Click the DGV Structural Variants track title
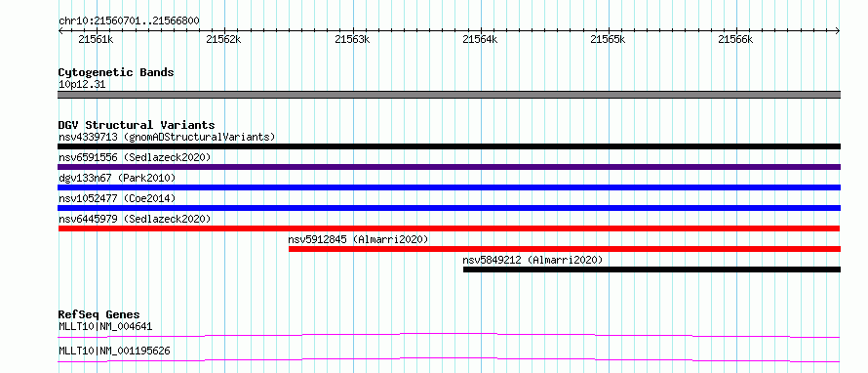Screen dimensions: 868x373 click(137, 125)
